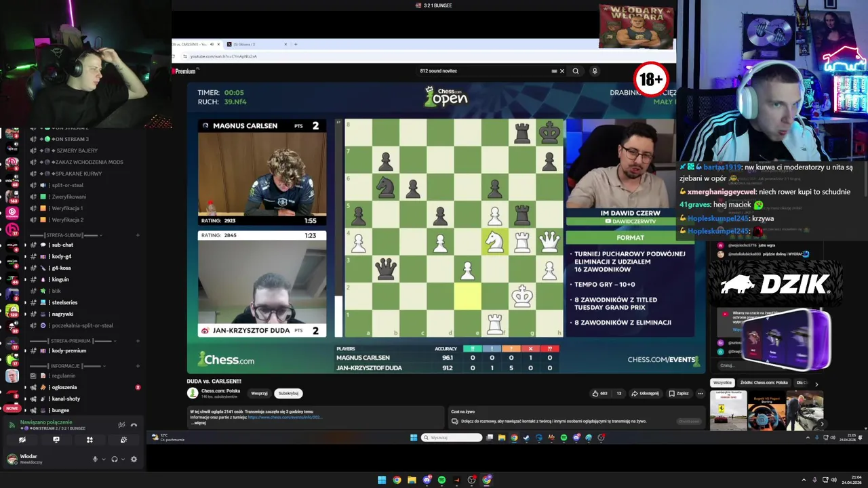Select the Wszystkie filter chip
The height and width of the screenshot is (488, 868).
722,383
